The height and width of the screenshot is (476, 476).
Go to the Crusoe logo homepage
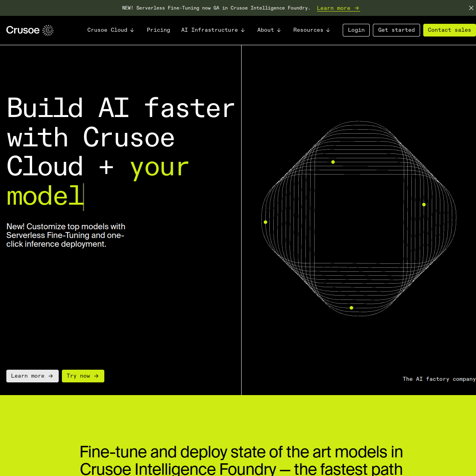[x=30, y=30]
